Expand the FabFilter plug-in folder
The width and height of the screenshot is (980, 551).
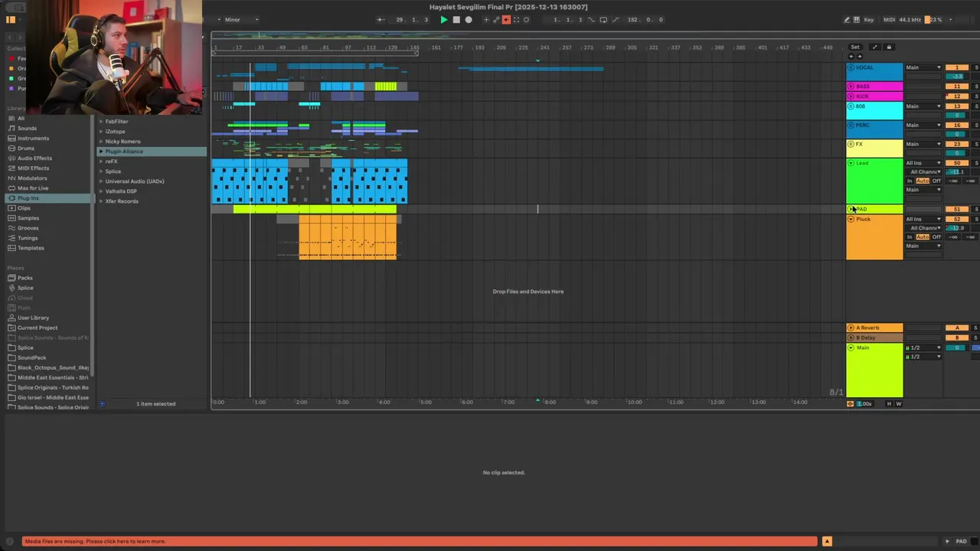click(101, 122)
